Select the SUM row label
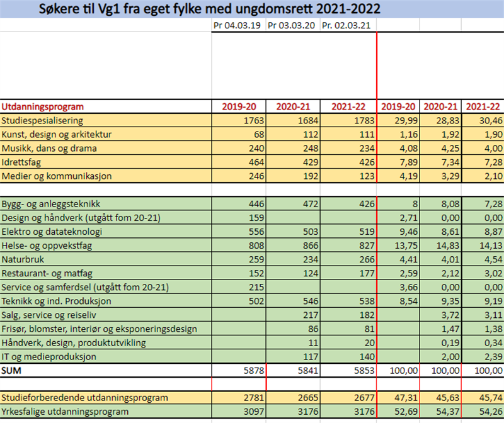504x423 pixels. pyautogui.click(x=13, y=370)
